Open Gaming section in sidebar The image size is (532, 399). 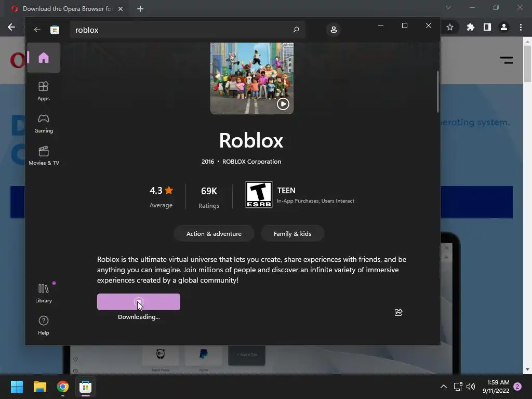(44, 123)
